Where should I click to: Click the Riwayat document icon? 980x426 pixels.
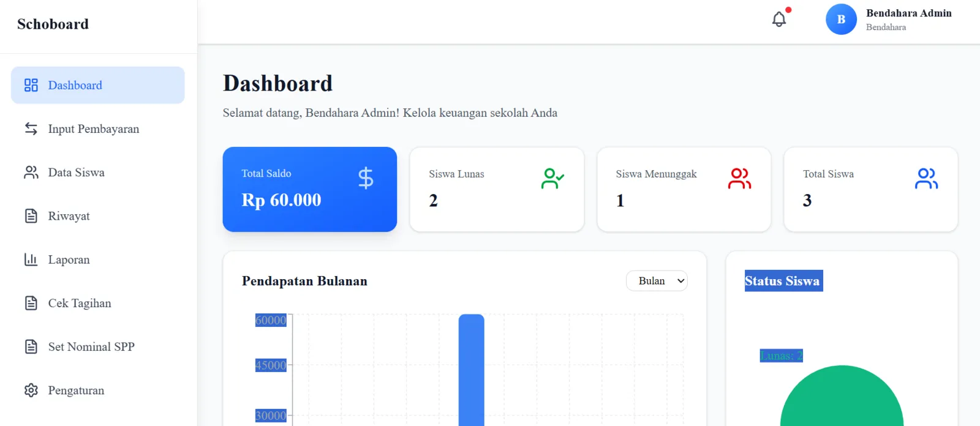pyautogui.click(x=31, y=216)
